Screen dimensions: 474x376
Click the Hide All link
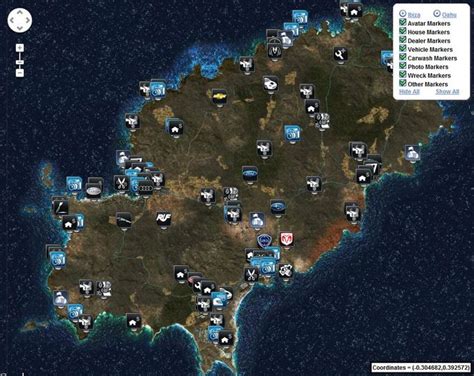click(x=409, y=92)
